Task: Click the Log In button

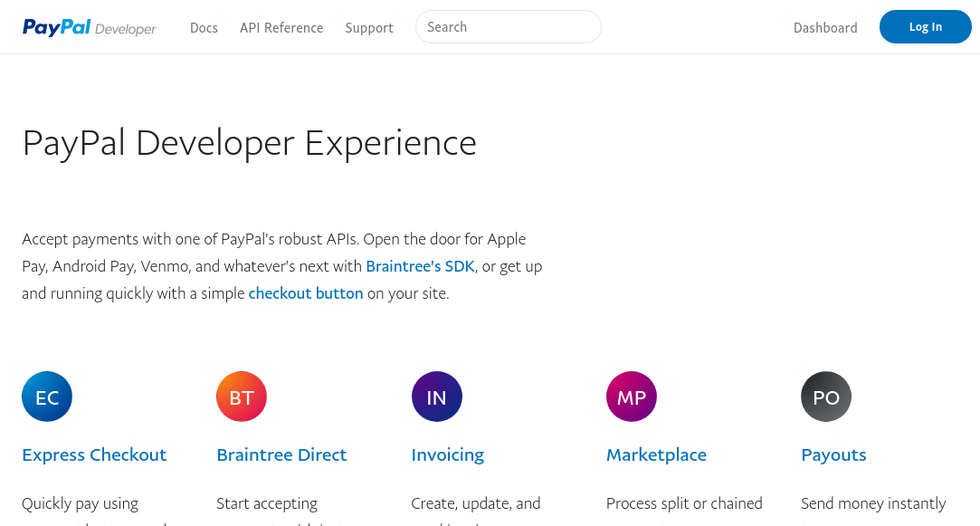Action: tap(925, 27)
